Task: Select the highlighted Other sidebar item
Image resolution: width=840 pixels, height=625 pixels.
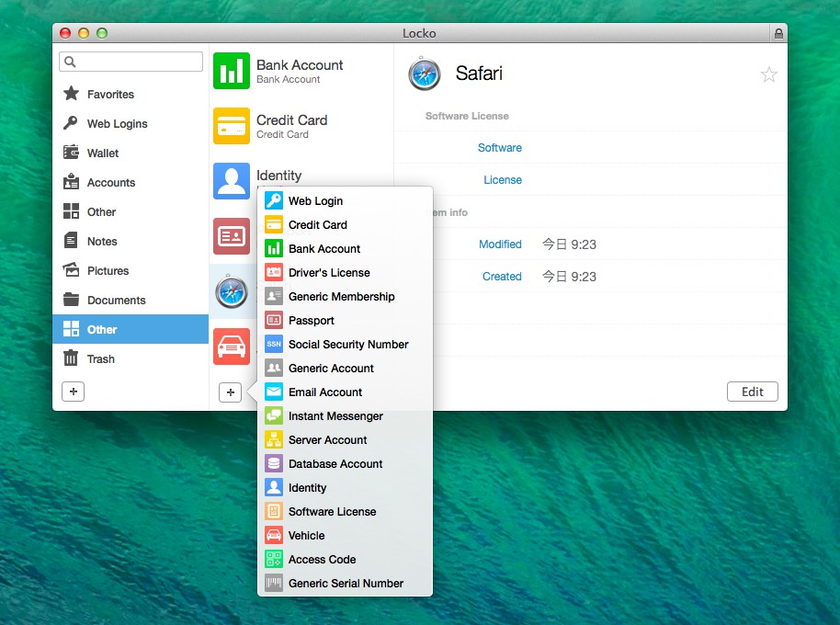Action: coord(131,329)
